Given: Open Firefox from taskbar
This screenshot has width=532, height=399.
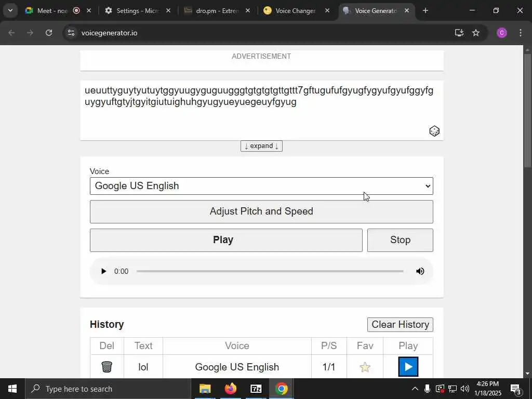Looking at the screenshot, I should pyautogui.click(x=230, y=389).
